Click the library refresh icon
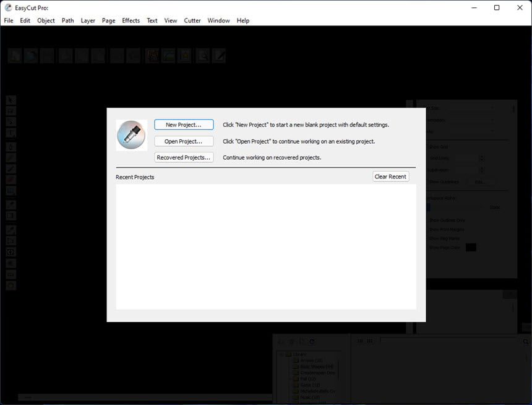The width and height of the screenshot is (532, 405). pyautogui.click(x=312, y=341)
